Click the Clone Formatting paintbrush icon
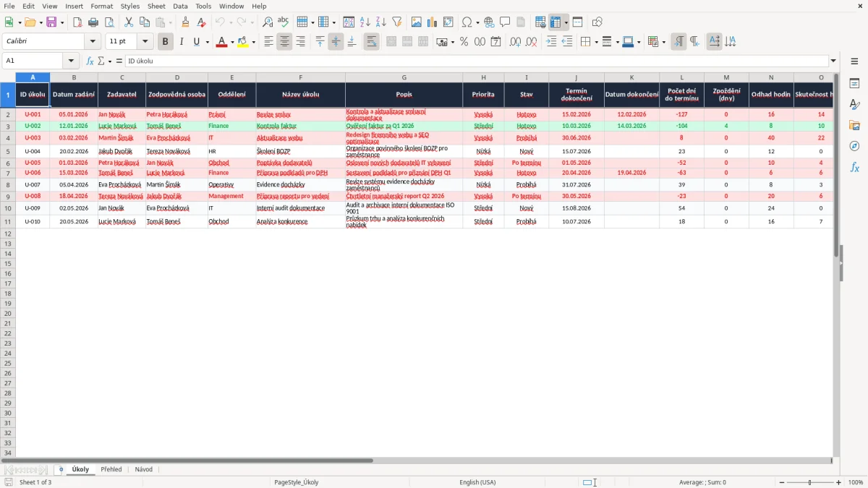Image resolution: width=868 pixels, height=488 pixels. click(185, 22)
